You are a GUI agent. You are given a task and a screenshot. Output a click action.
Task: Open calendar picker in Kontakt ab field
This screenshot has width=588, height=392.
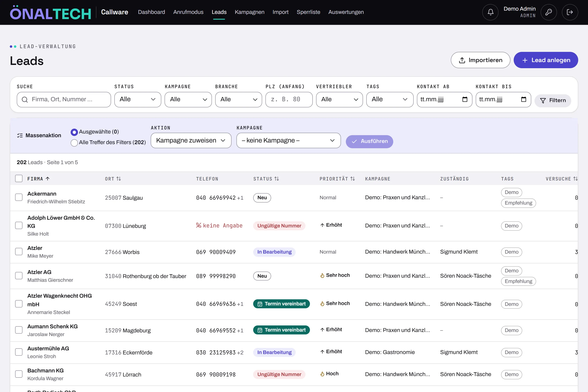pos(465,99)
